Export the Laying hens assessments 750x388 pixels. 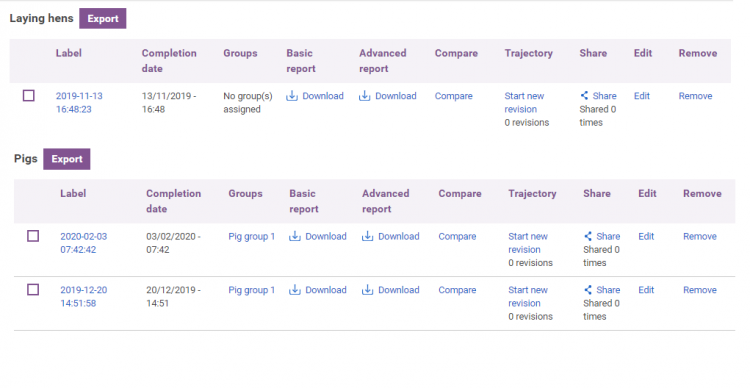(x=103, y=19)
